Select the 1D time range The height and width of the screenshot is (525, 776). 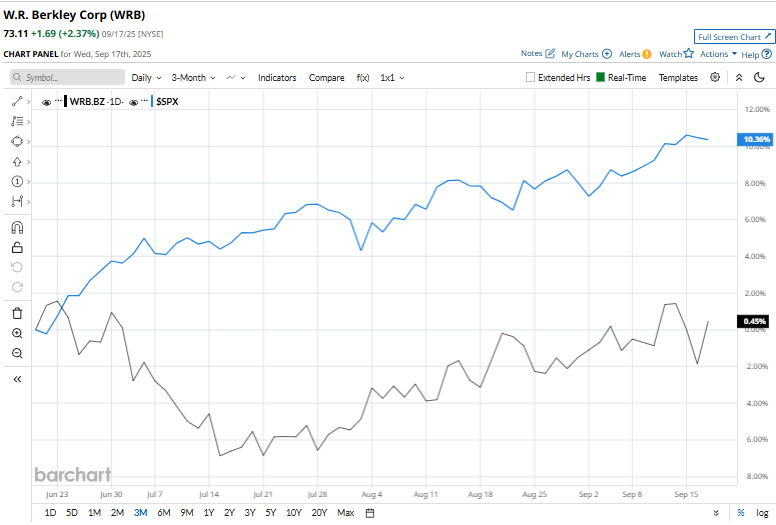pos(50,513)
